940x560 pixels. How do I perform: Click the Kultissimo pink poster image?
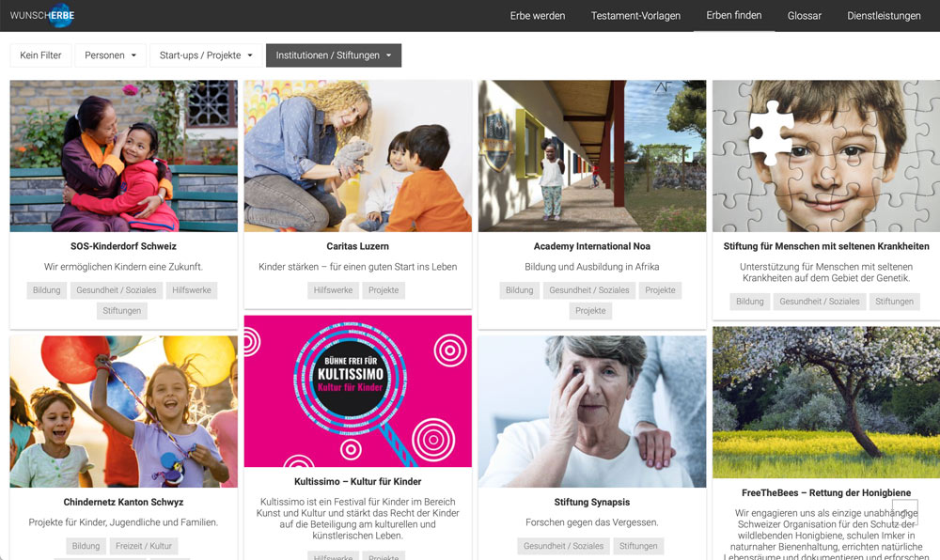point(358,391)
